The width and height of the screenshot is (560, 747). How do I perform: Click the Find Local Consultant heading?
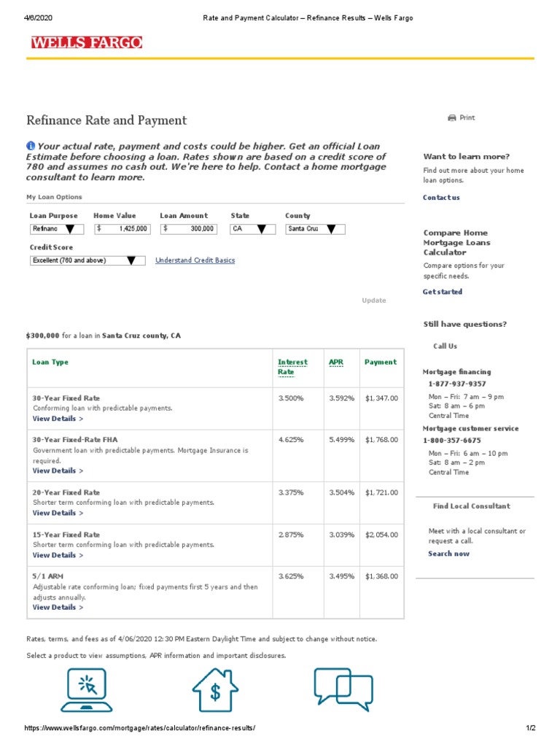472,506
